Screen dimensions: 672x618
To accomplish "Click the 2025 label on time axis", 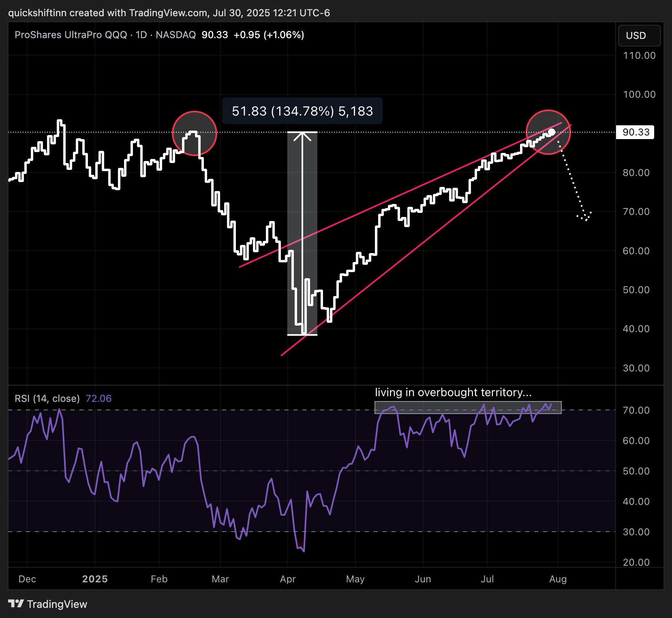I will [x=95, y=579].
